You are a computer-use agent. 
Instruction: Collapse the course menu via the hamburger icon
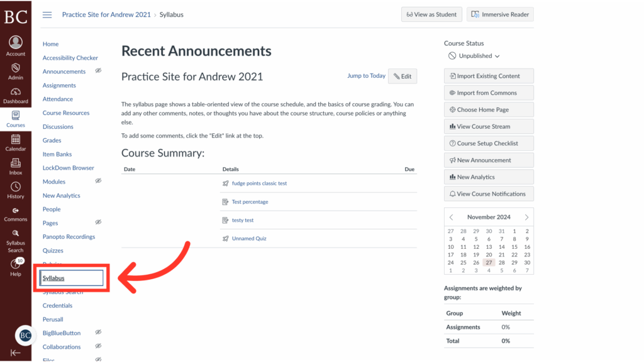click(x=47, y=14)
